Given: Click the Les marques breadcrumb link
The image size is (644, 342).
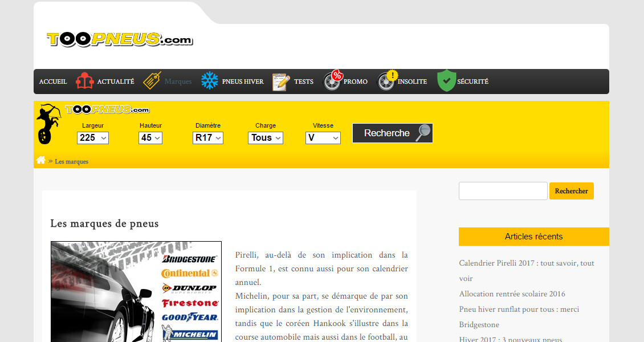Looking at the screenshot, I should click(x=71, y=161).
